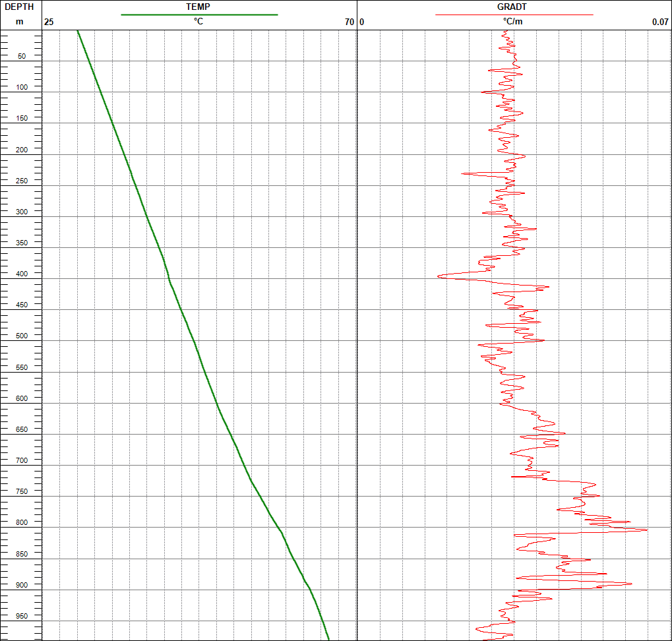The height and width of the screenshot is (641, 672).
Task: Click the gradient peak spike near 800 m
Action: coord(645,530)
